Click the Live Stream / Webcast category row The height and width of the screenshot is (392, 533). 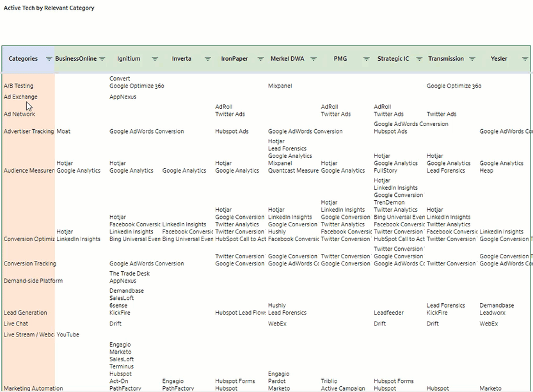pyautogui.click(x=29, y=334)
